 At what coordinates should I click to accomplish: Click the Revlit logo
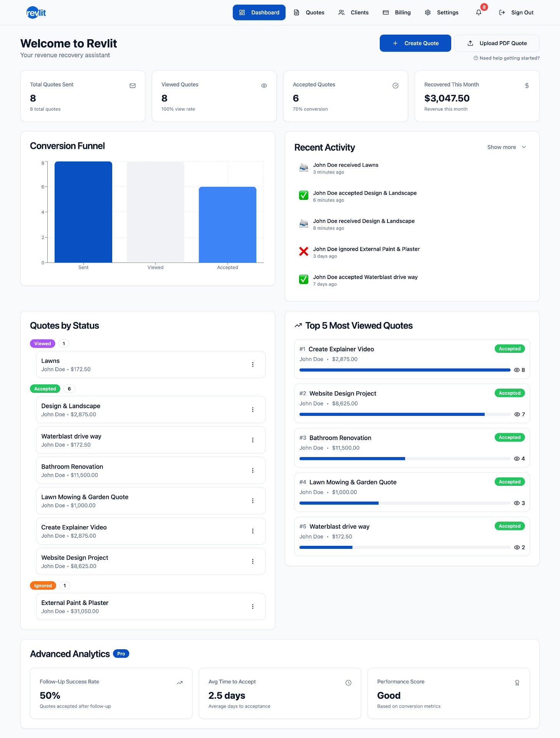36,13
